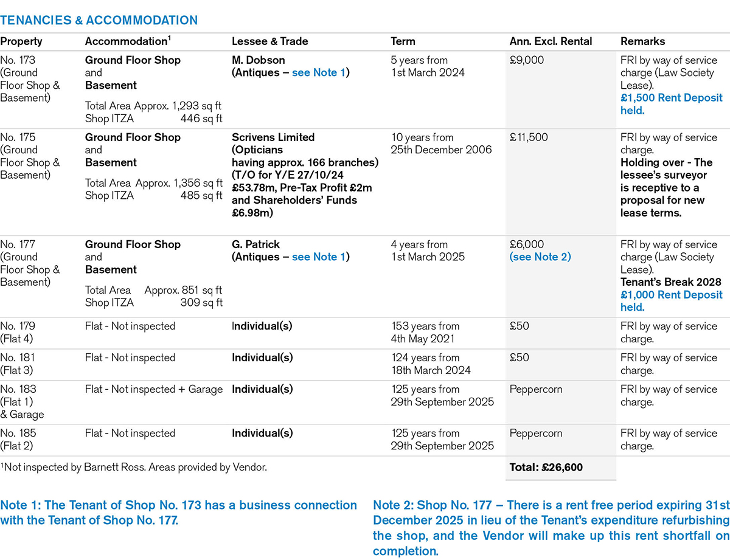Select the Scrivens Limited lessee name
730x560 pixels.
pyautogui.click(x=273, y=137)
